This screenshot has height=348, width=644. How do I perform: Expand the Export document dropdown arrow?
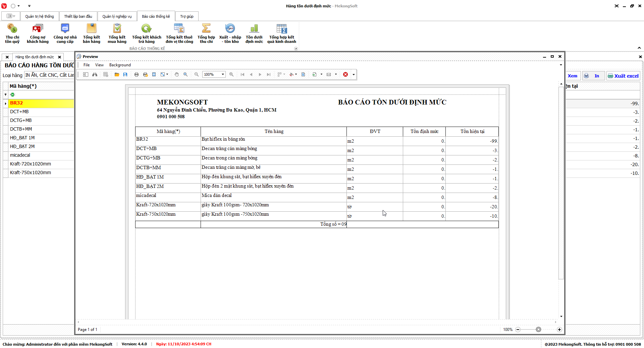(x=321, y=74)
